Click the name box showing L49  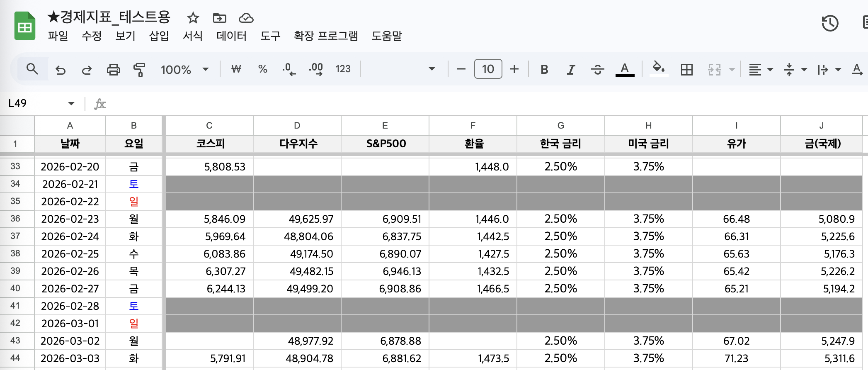(34, 103)
